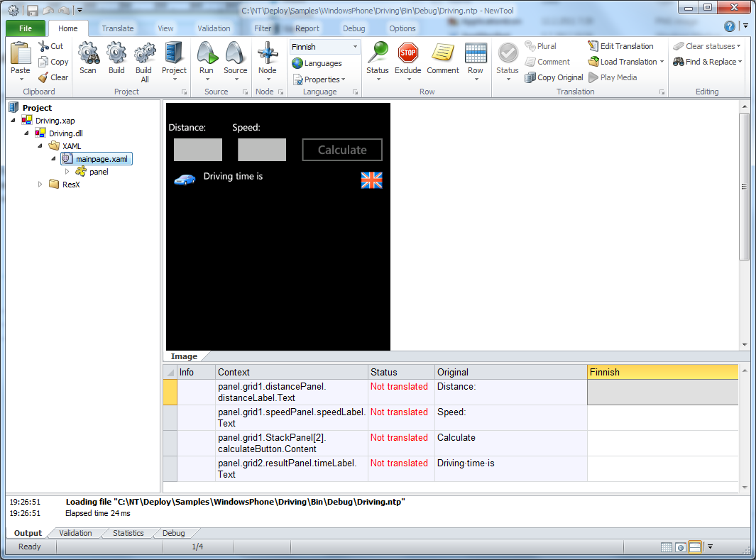Click the Build gear icon

pos(116,53)
